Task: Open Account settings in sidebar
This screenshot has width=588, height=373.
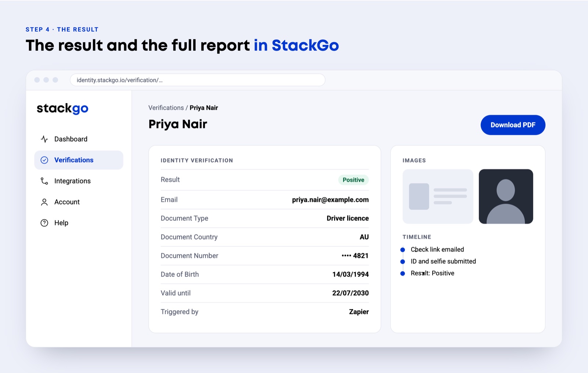Action: coord(79,202)
